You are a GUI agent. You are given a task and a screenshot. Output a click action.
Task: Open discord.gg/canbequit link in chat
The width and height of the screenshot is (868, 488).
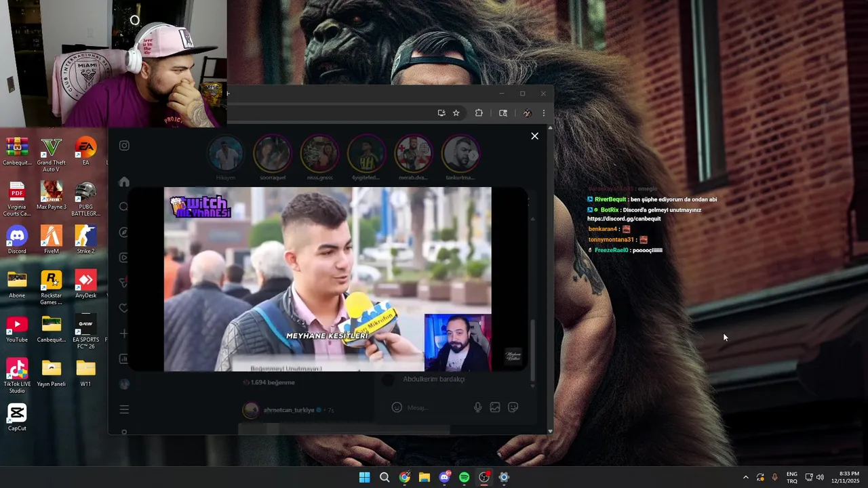[624, 219]
